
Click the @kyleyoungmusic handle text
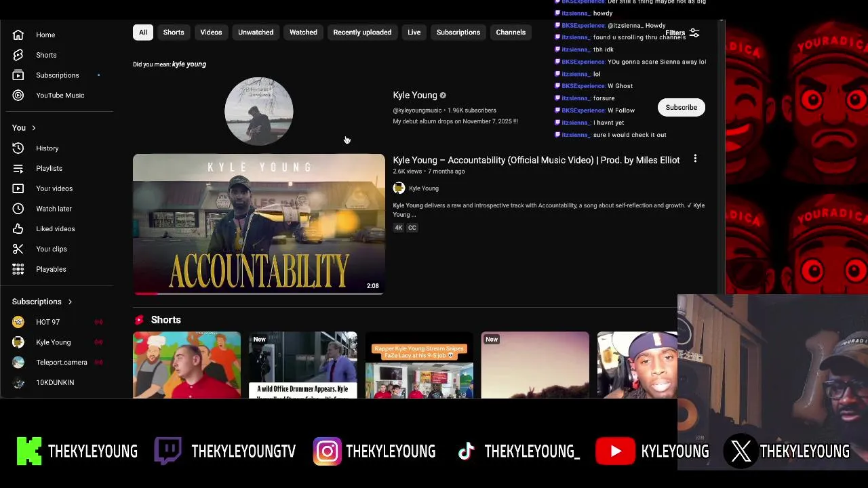pyautogui.click(x=417, y=110)
